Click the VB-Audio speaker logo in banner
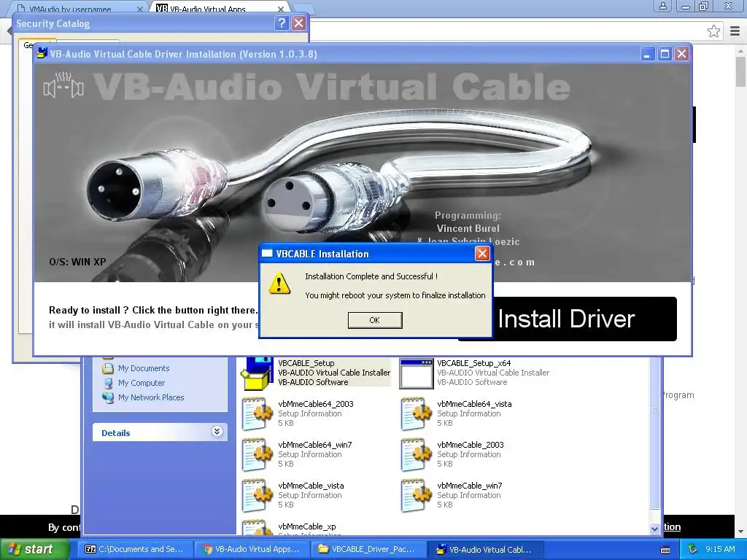This screenshot has height=560, width=747. 63,85
